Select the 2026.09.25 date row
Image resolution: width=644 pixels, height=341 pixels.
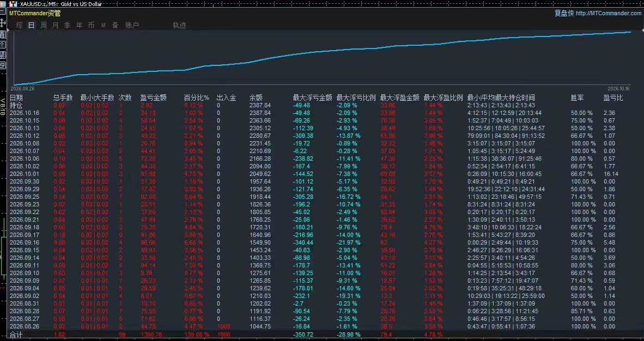(x=25, y=197)
